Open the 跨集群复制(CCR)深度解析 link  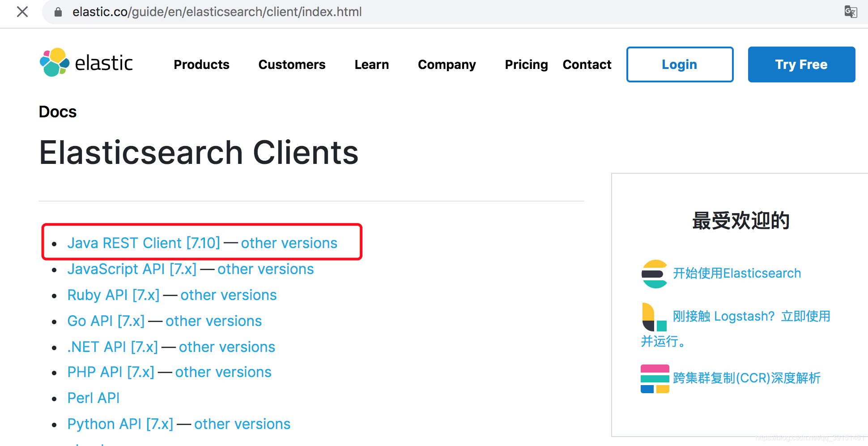click(x=747, y=378)
